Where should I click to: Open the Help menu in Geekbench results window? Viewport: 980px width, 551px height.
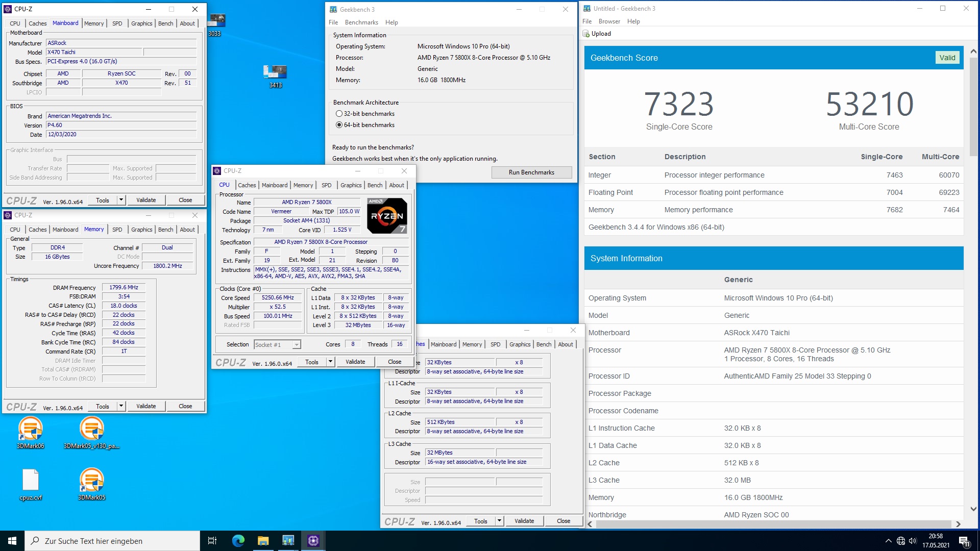(633, 21)
